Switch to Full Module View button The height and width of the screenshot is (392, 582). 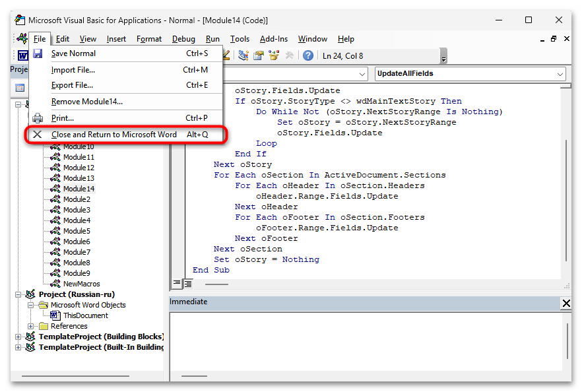pyautogui.click(x=188, y=284)
